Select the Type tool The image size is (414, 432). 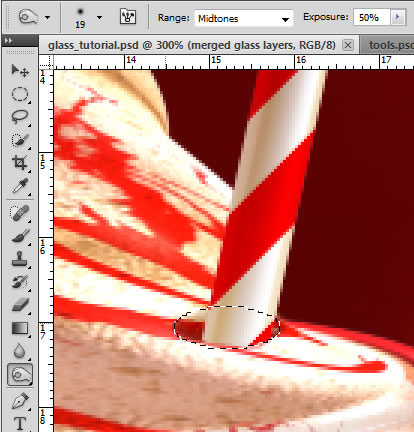20,423
